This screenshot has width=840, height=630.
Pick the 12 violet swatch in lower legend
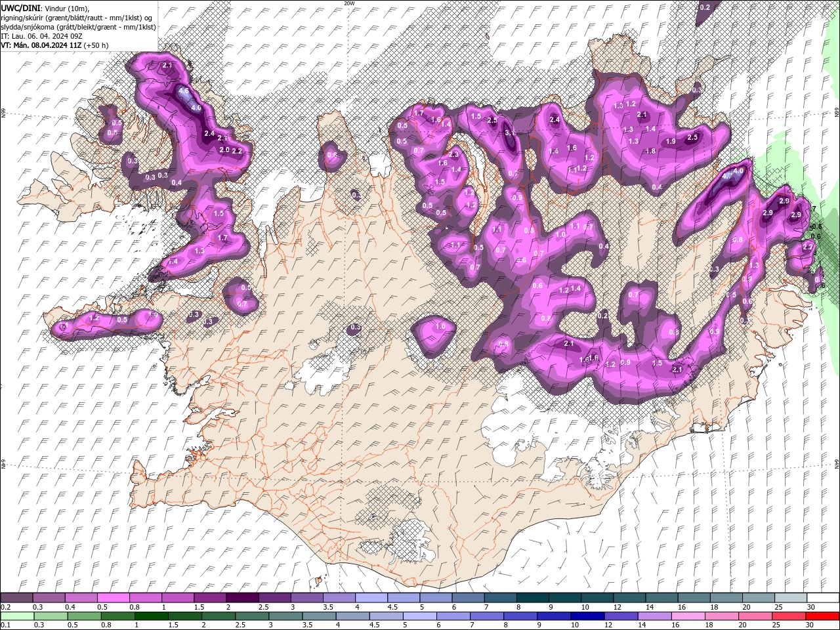click(x=621, y=616)
